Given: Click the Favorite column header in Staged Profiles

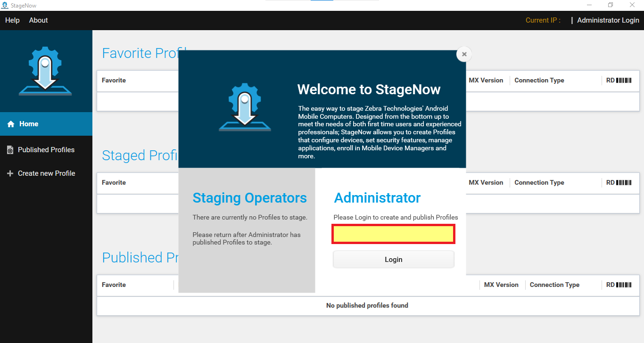Looking at the screenshot, I should [114, 182].
